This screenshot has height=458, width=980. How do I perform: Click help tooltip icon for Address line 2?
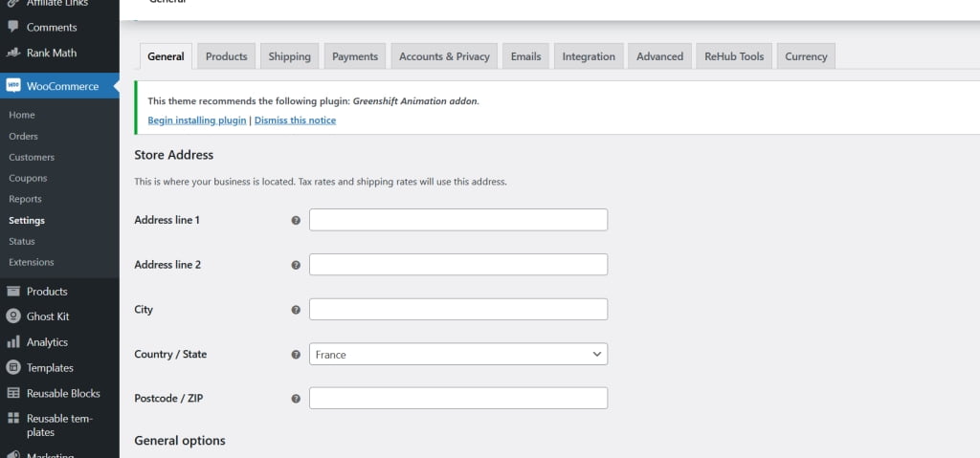point(297,265)
